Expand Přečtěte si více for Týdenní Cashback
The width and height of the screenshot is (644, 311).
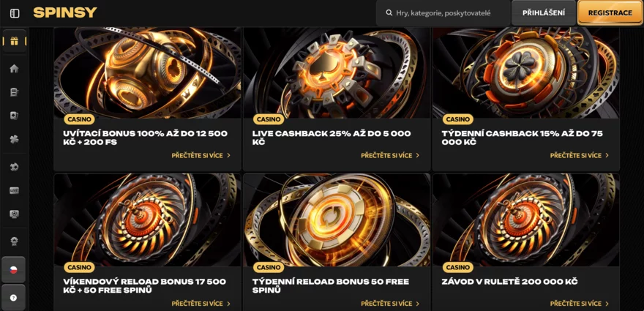[580, 155]
